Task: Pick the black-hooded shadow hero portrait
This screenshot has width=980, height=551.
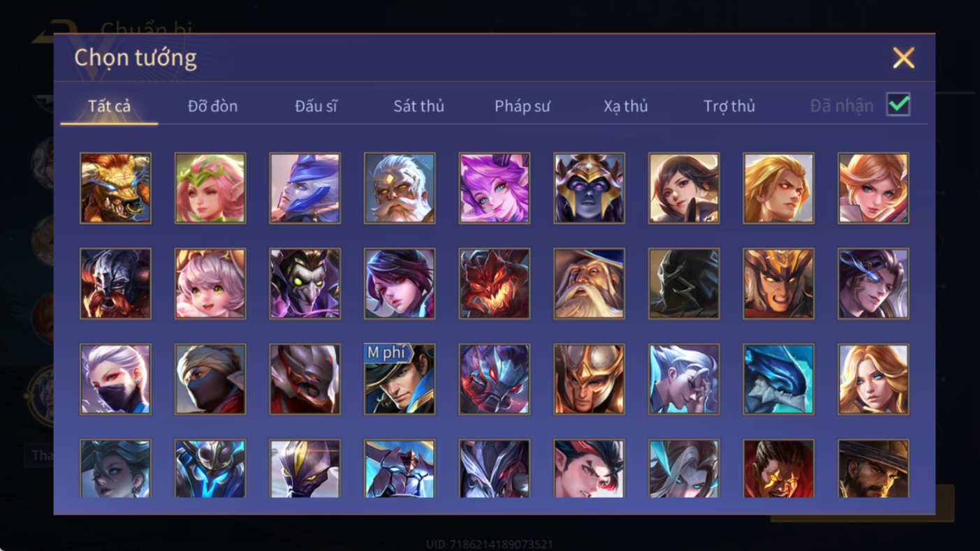Action: click(684, 284)
